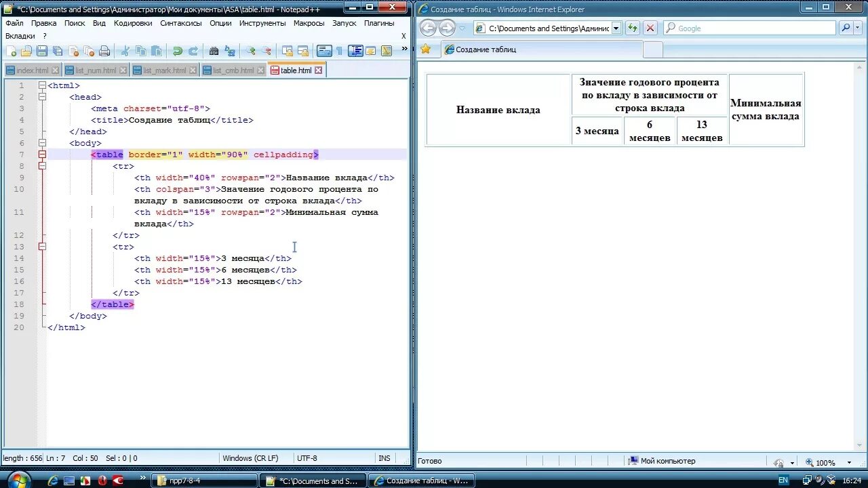Click the Google search box in IE
868x488 pixels.
click(749, 28)
